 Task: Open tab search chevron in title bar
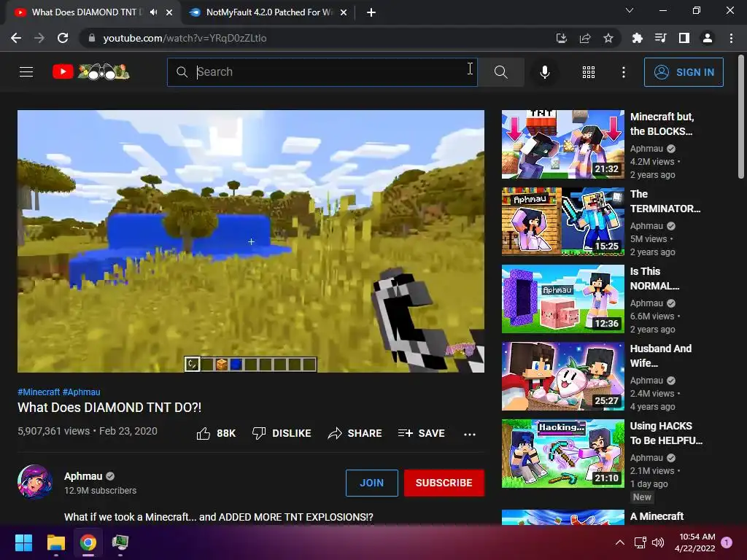[x=630, y=10]
